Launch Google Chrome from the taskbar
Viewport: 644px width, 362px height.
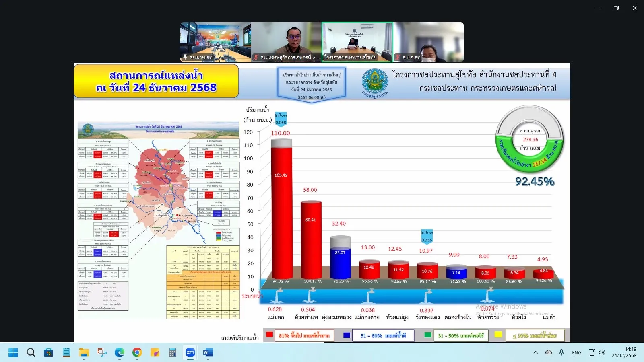pyautogui.click(x=137, y=353)
